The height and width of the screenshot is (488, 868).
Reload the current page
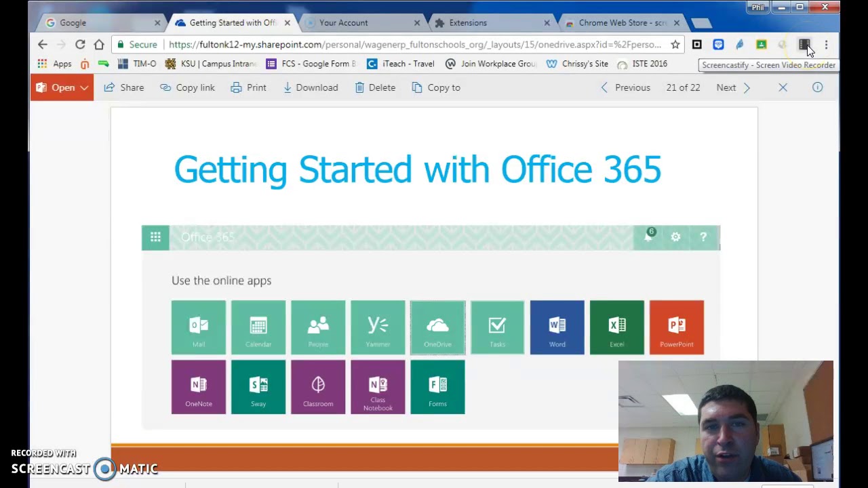tap(80, 45)
